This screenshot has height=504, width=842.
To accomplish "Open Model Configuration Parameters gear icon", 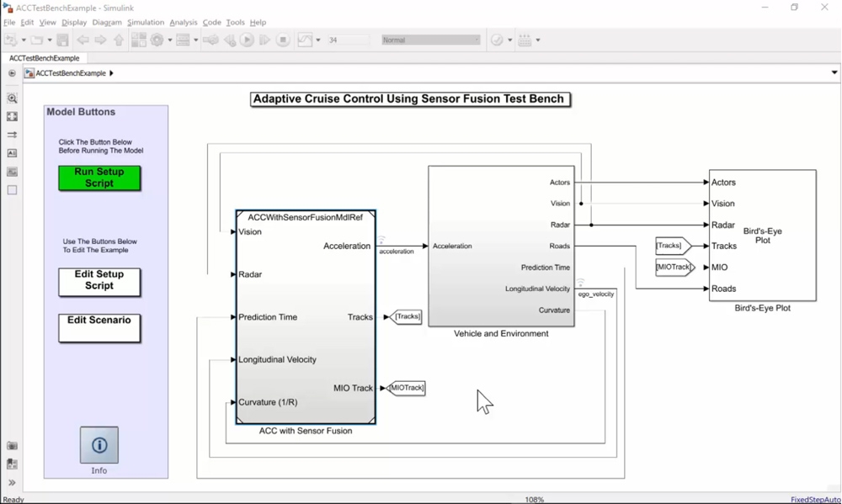I will [157, 40].
